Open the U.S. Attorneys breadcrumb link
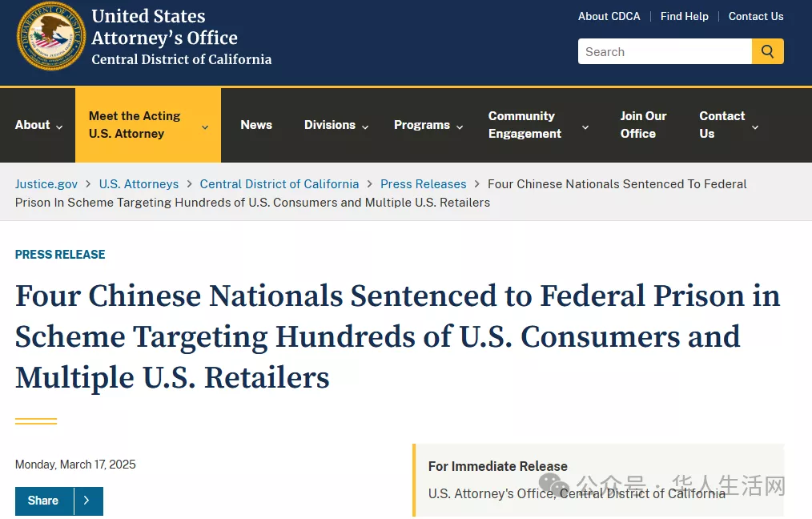This screenshot has width=812, height=519. [139, 184]
